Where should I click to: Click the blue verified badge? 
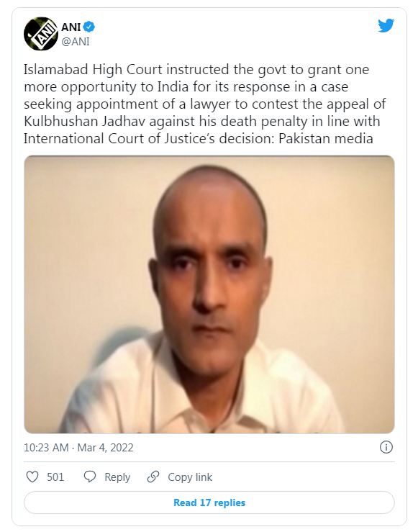[x=89, y=27]
